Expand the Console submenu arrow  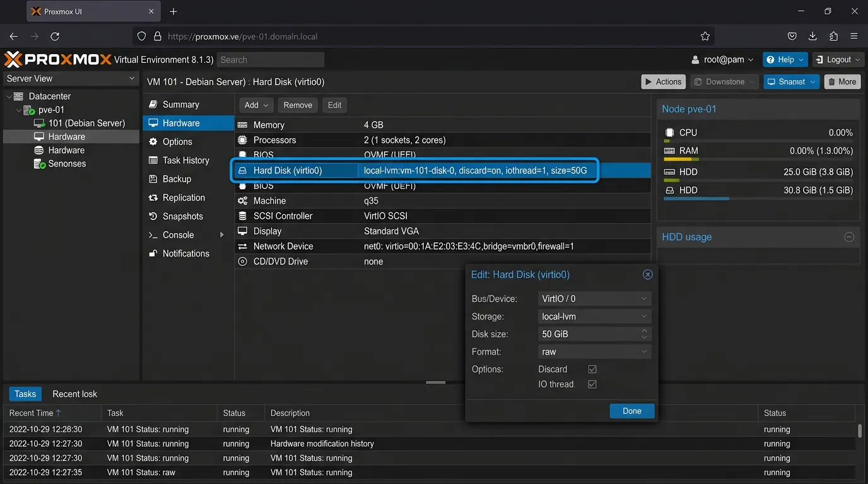coord(221,235)
